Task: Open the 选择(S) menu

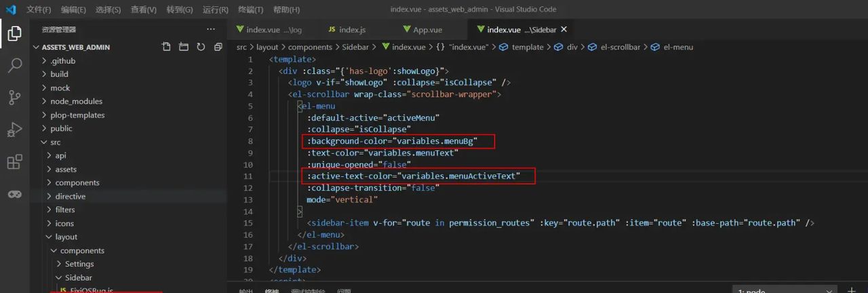Action: pyautogui.click(x=108, y=9)
